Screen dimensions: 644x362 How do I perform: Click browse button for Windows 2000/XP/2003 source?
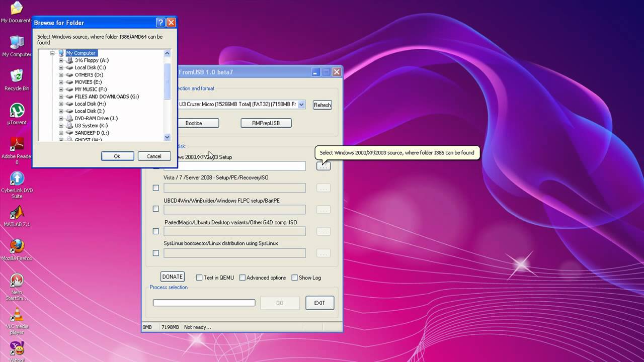(x=324, y=166)
